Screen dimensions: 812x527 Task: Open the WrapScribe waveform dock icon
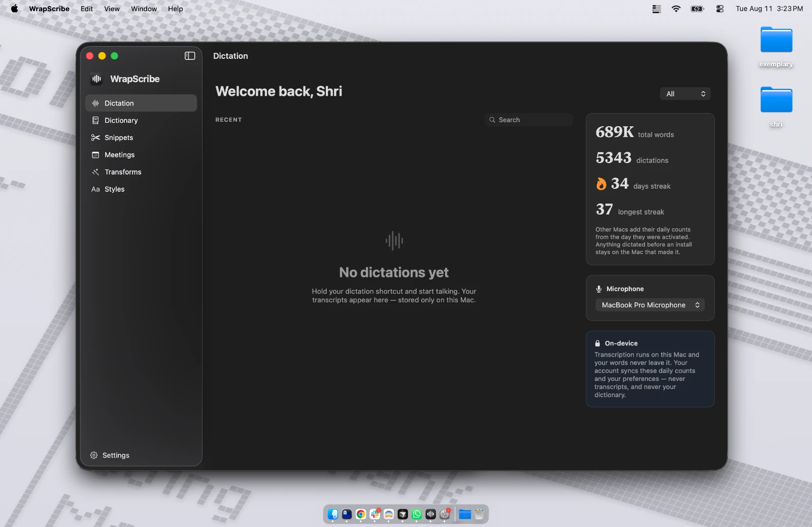pos(431,514)
